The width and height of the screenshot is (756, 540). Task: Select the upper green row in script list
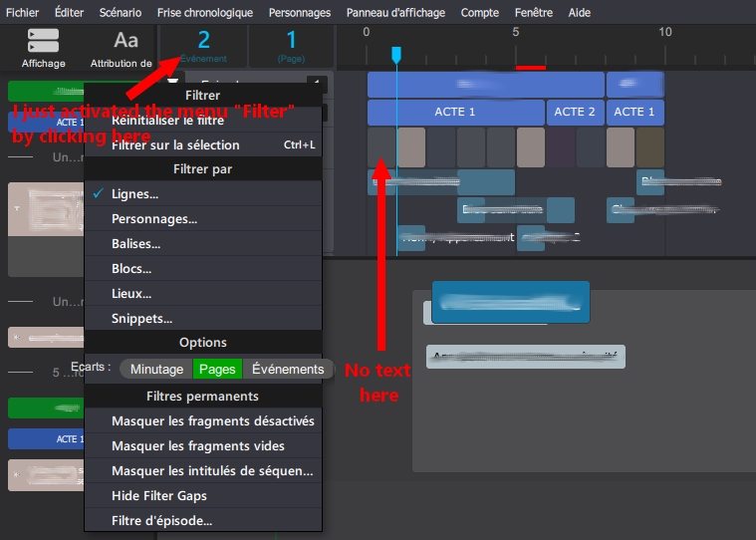46,91
